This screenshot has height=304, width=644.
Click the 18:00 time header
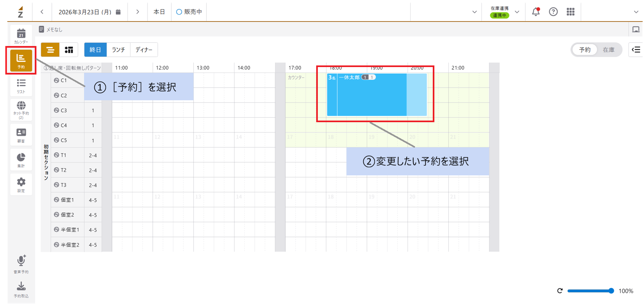click(336, 68)
